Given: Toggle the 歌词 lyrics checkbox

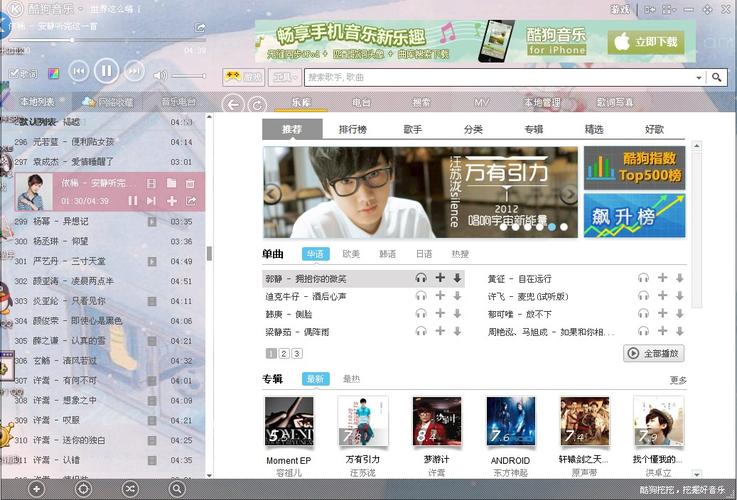Looking at the screenshot, I should tap(22, 74).
